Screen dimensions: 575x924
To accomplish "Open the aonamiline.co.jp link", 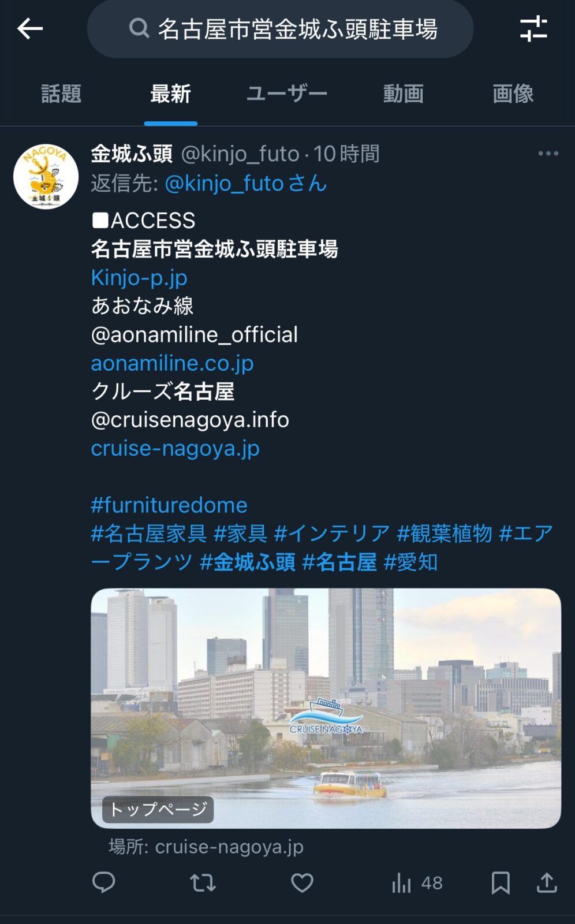I will (x=172, y=363).
